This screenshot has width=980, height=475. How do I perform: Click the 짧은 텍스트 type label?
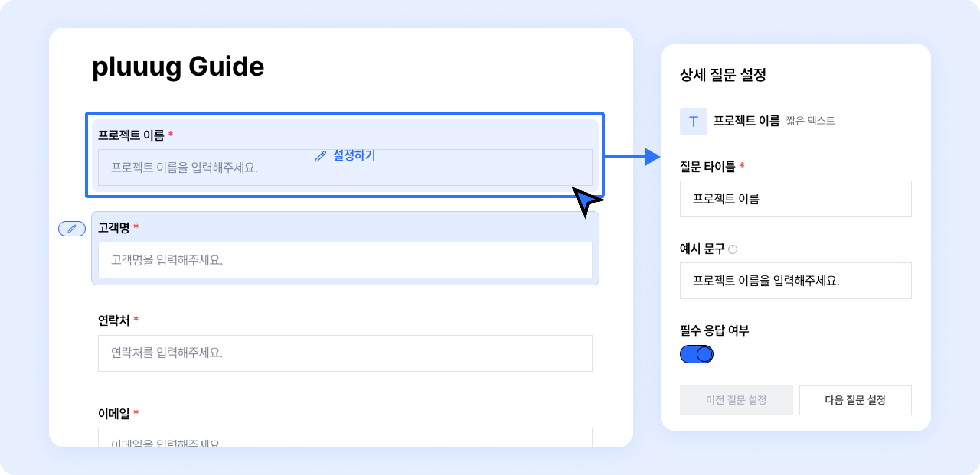810,121
